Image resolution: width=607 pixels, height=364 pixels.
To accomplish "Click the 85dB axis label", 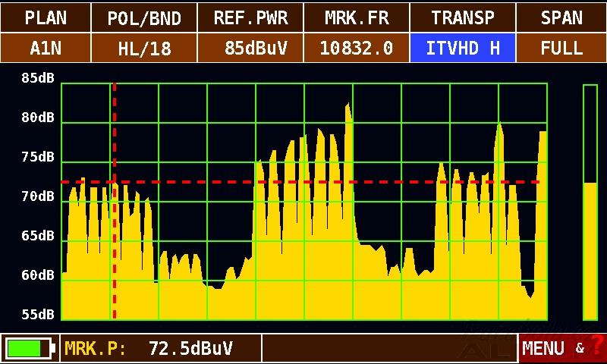I will pos(38,78).
